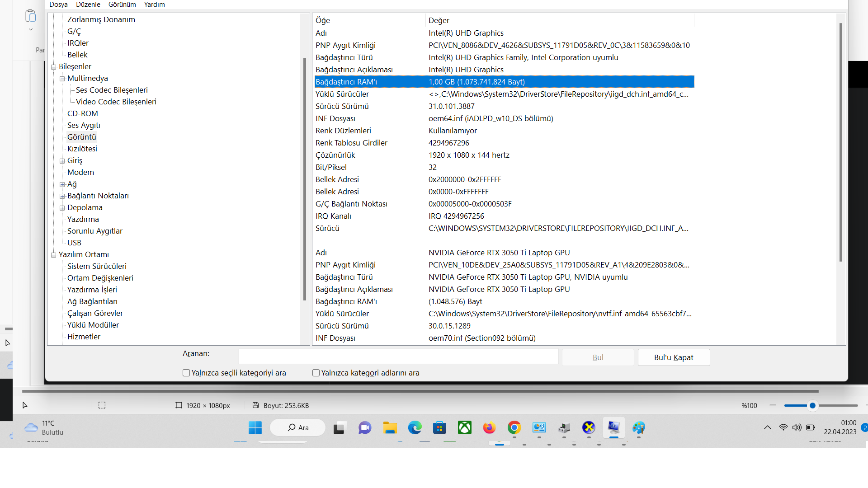Launch Firefox from the taskbar
Viewport: 868px width, 488px height.
489,427
